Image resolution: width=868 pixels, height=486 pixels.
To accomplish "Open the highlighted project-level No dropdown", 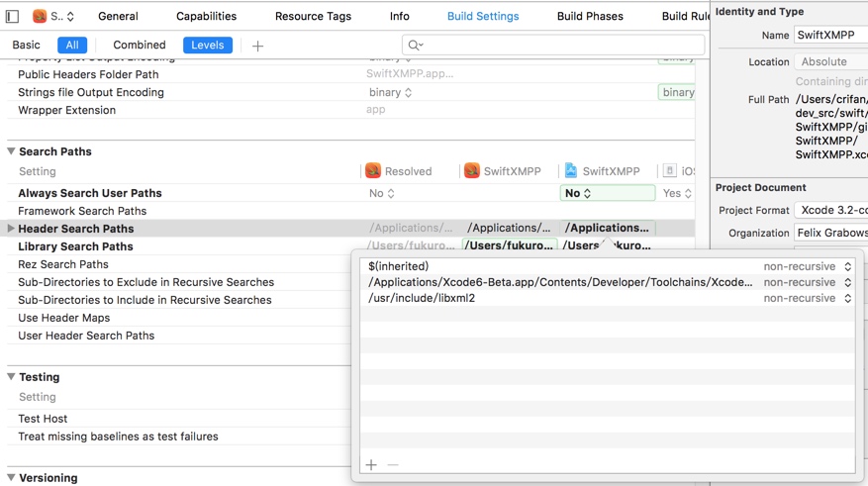I will tap(608, 193).
